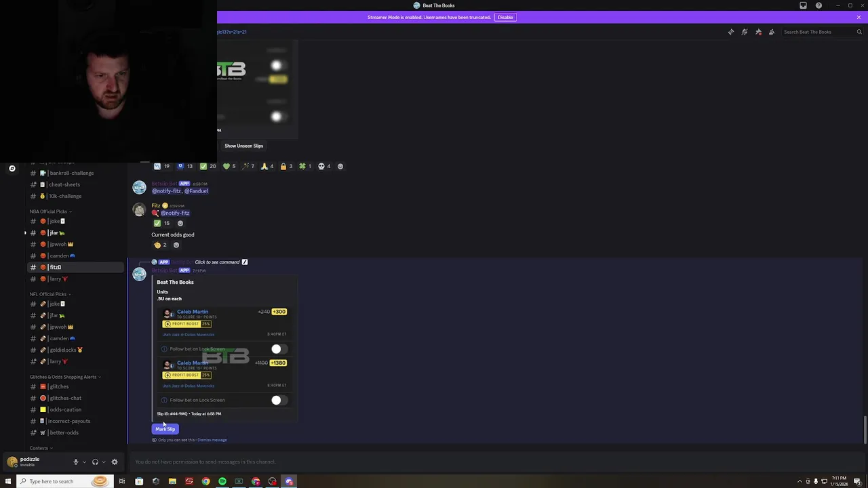Open Windows notification center icon
868x488 pixels.
[x=858, y=481]
